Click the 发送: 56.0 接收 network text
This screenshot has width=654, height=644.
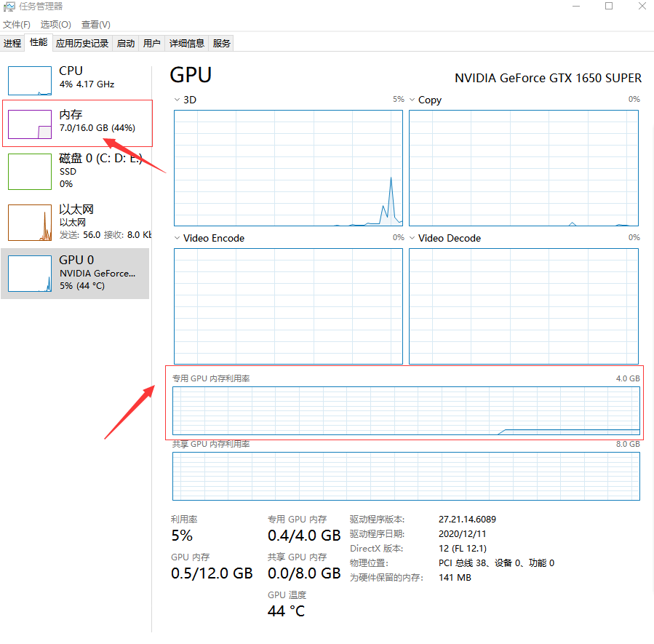click(x=105, y=235)
